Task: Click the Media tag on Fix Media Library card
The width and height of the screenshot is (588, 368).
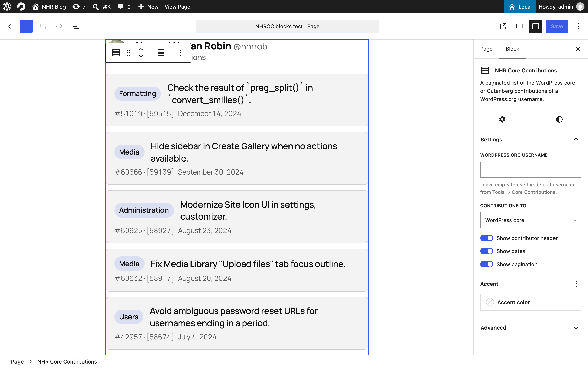Action: coord(129,264)
